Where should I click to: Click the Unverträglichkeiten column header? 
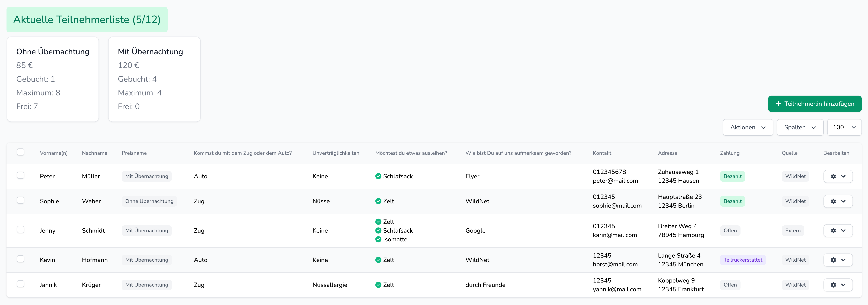click(x=336, y=153)
